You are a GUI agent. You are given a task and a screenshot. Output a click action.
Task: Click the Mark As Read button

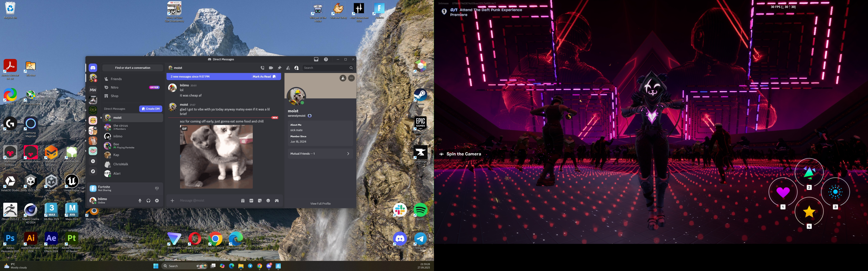point(264,76)
